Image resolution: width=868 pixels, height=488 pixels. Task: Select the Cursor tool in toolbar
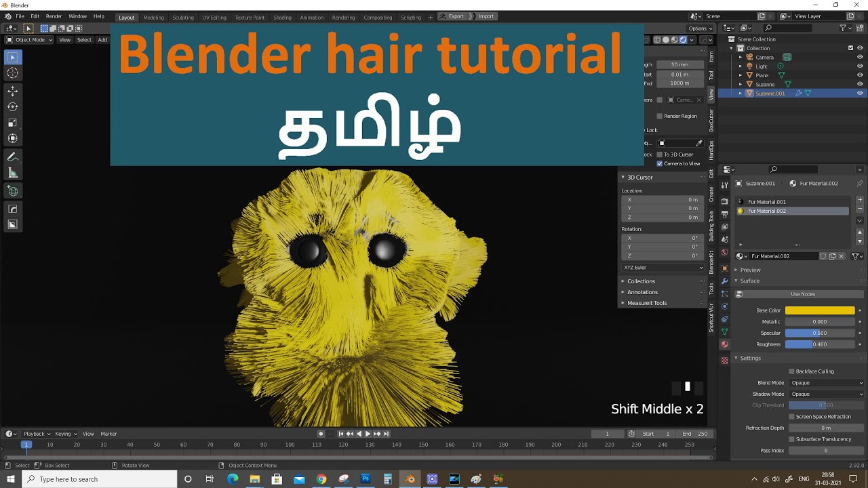click(x=13, y=73)
